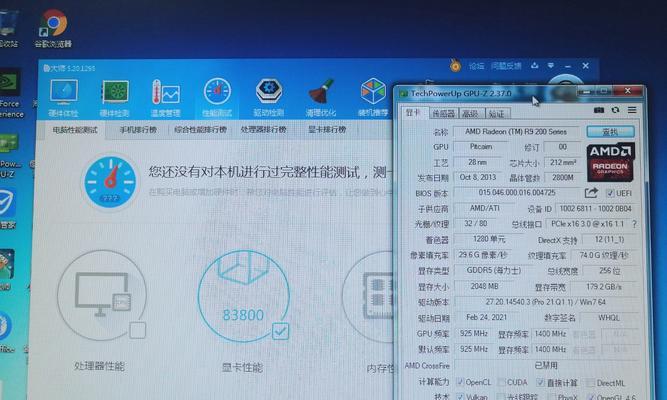Toggle OpenCL checkbox in GPU-Z
Image resolution: width=667 pixels, height=400 pixels.
tap(460, 382)
